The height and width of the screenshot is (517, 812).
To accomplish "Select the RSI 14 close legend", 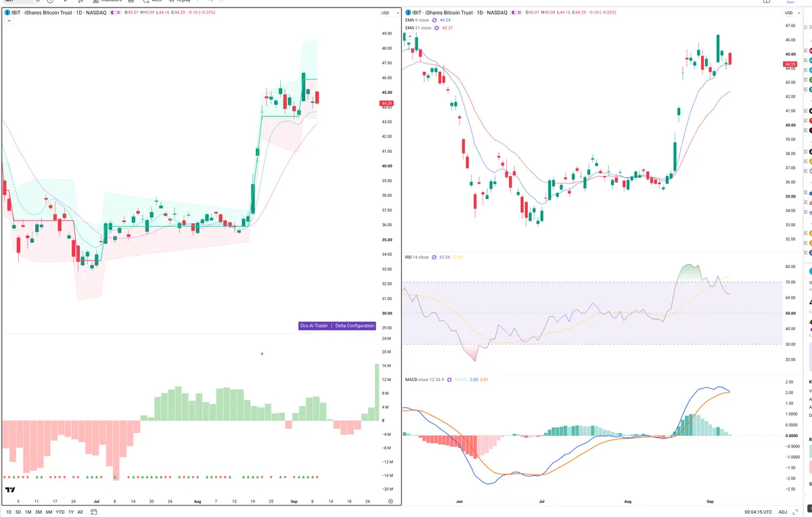I will click(417, 257).
